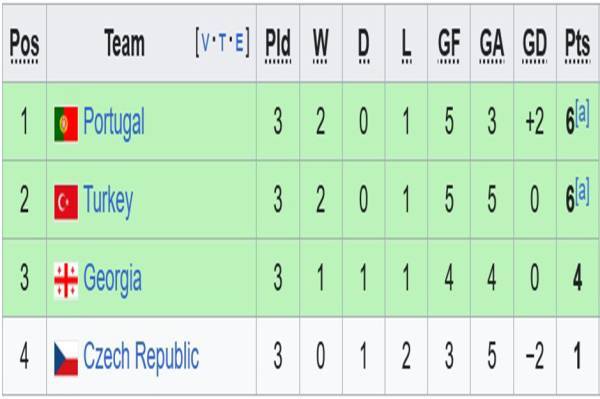The width and height of the screenshot is (600, 399).
Task: Click the Pld column header abbreviation
Action: point(278,45)
